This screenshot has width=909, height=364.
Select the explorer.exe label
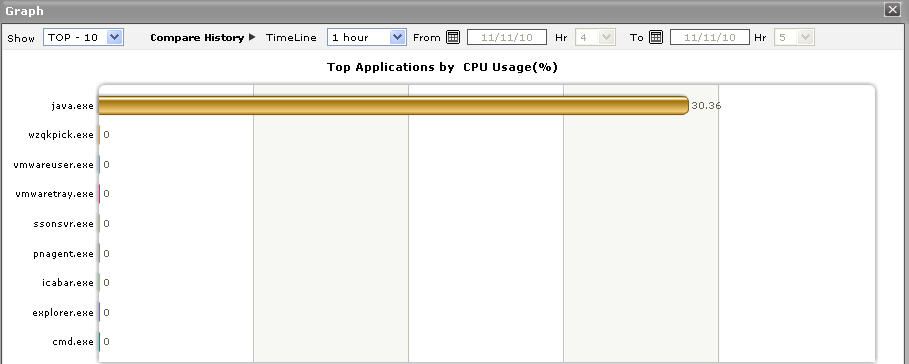pos(63,313)
